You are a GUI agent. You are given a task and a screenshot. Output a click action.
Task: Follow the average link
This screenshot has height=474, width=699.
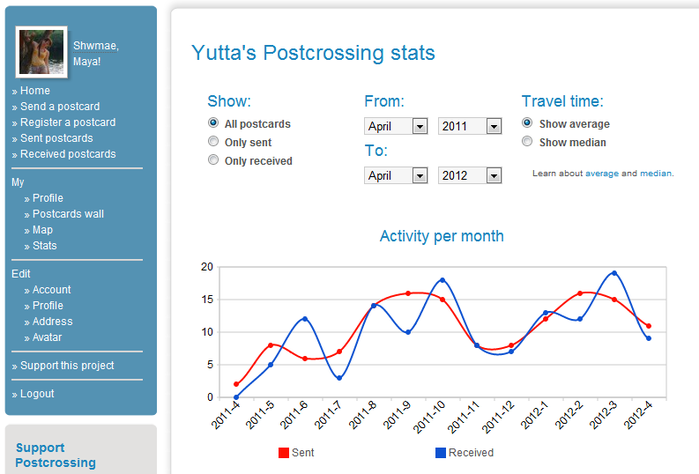pos(602,173)
